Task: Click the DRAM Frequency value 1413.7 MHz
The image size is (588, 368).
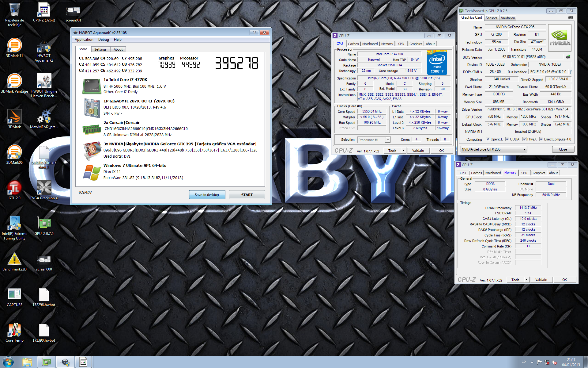Action: 528,208
